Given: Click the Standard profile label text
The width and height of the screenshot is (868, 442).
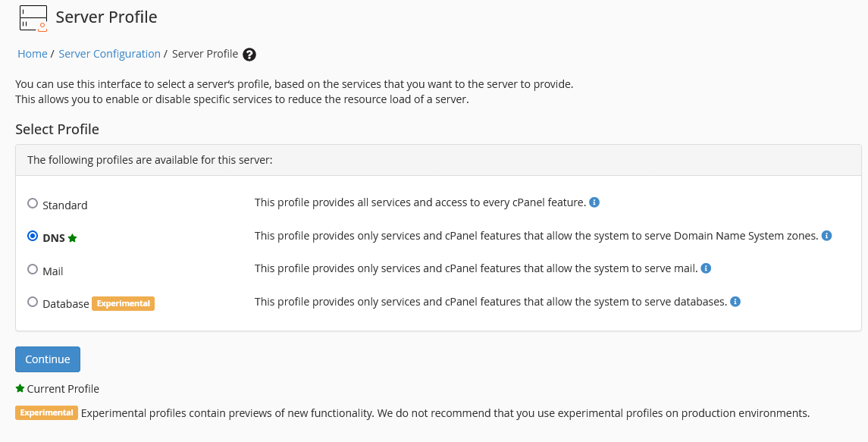Looking at the screenshot, I should [x=65, y=205].
